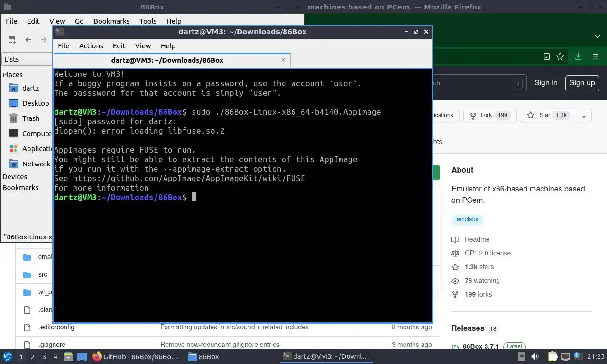
Task: Expand Star button's dropdown arrow on GitHub
Action: (x=584, y=116)
